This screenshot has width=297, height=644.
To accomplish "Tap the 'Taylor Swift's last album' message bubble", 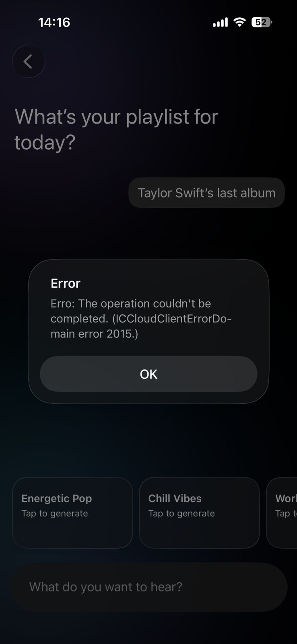I will [206, 193].
